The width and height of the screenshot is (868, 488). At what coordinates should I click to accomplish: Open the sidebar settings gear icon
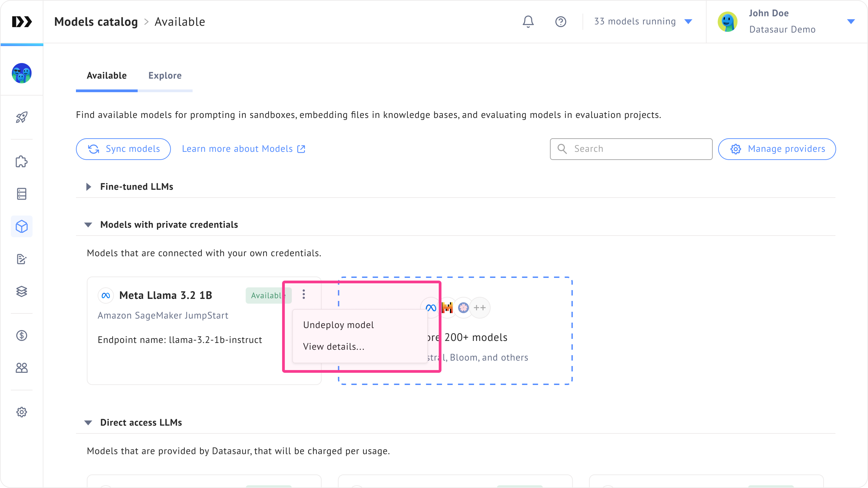(x=22, y=412)
